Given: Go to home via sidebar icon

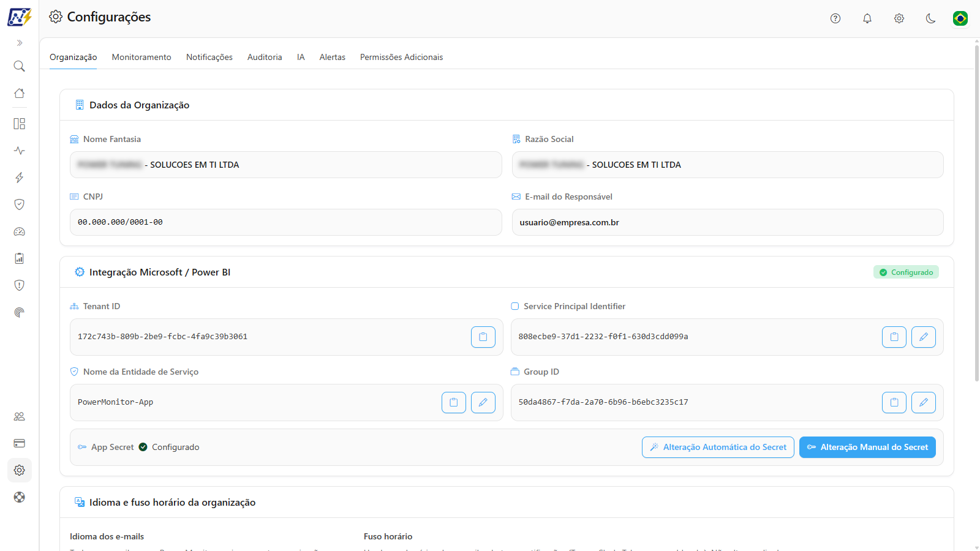Looking at the screenshot, I should pyautogui.click(x=20, y=93).
